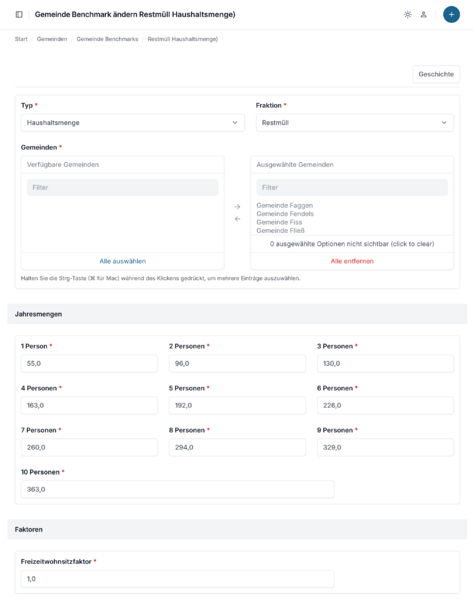Remove selection with left arrow icon
474x600 pixels.
tap(237, 219)
